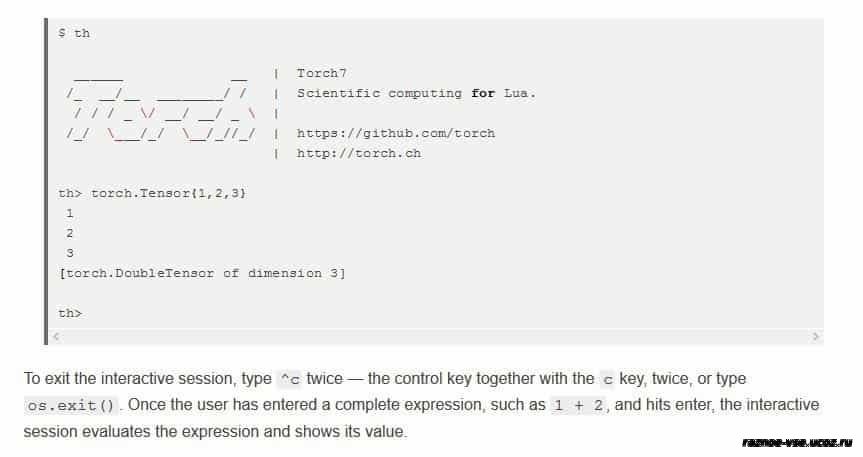Click the left scroll arrow of code block
The width and height of the screenshot is (863, 457).
(x=56, y=336)
